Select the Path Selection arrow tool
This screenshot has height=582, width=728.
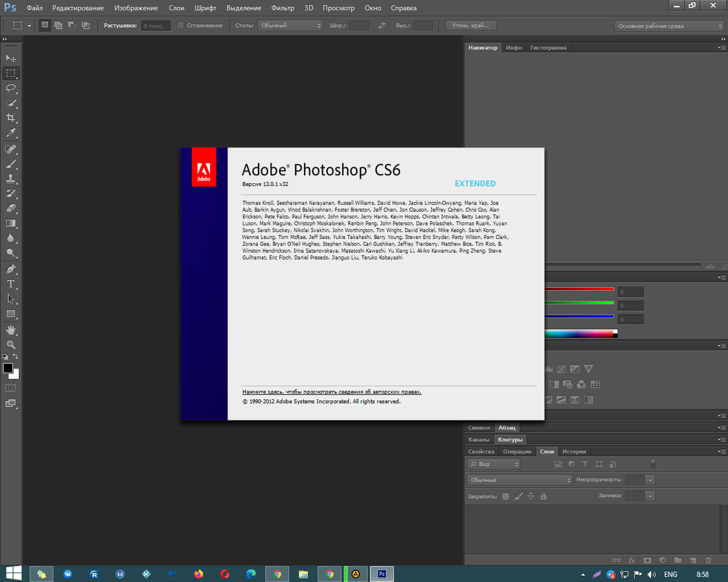pos(11,299)
